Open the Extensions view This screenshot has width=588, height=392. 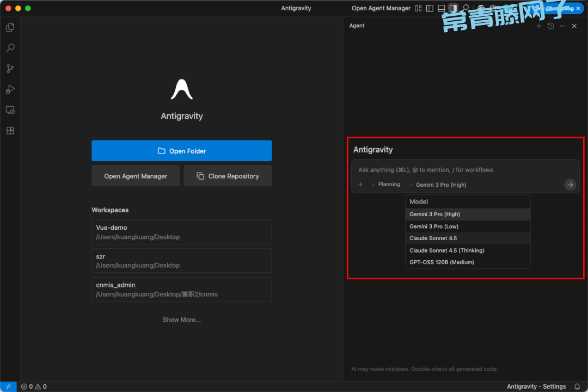pos(10,131)
